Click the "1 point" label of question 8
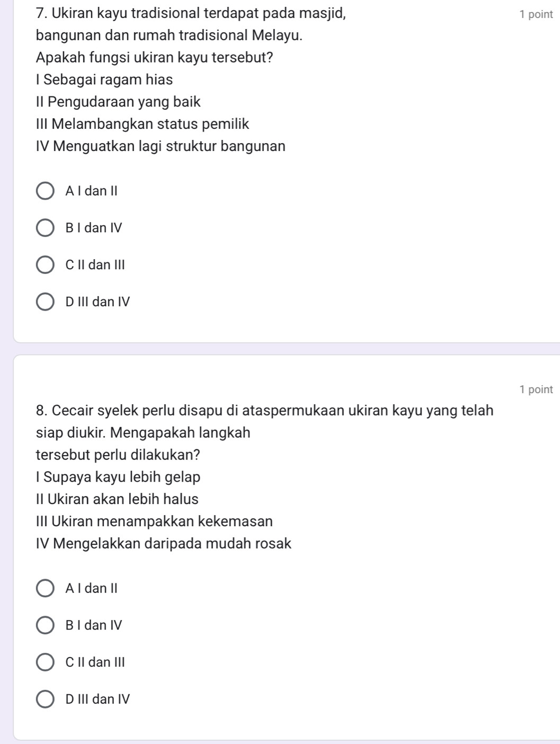 pyautogui.click(x=536, y=389)
